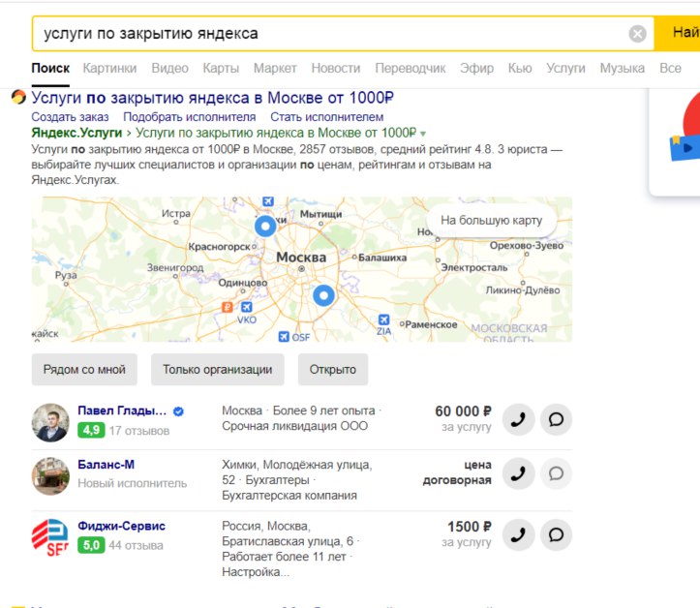The image size is (700, 608).
Task: Click the Подобрать исполнителя link
Action: (x=190, y=117)
